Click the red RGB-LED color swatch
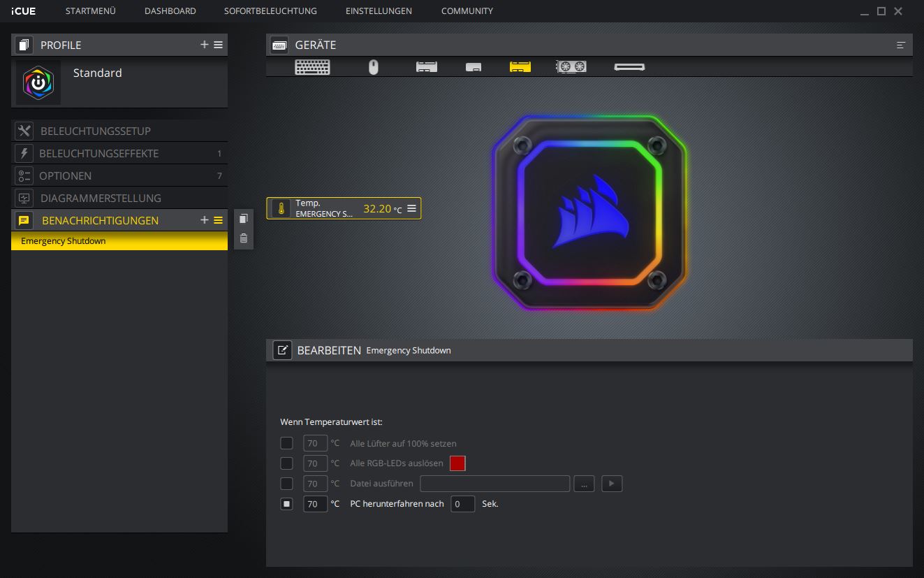The width and height of the screenshot is (924, 578). point(457,463)
